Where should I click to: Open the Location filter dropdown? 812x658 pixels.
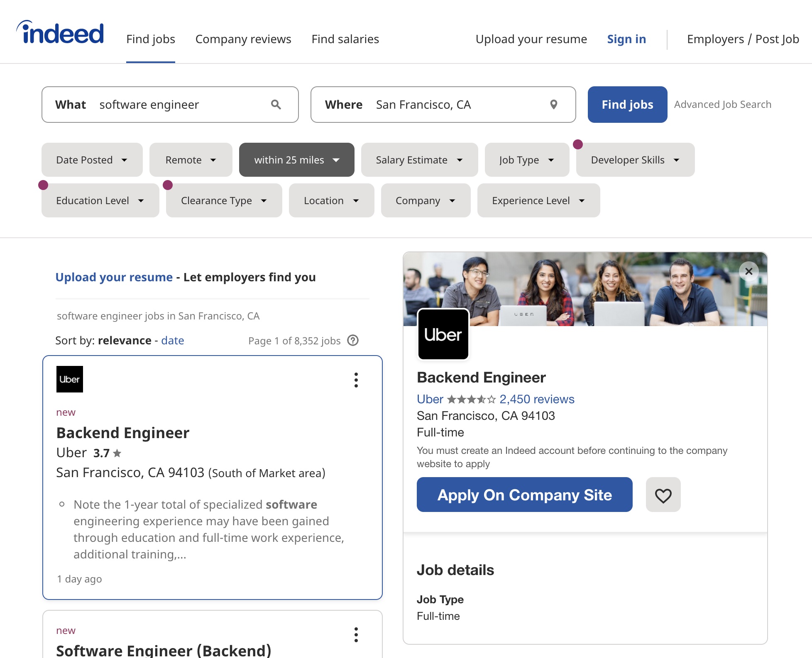[332, 200]
